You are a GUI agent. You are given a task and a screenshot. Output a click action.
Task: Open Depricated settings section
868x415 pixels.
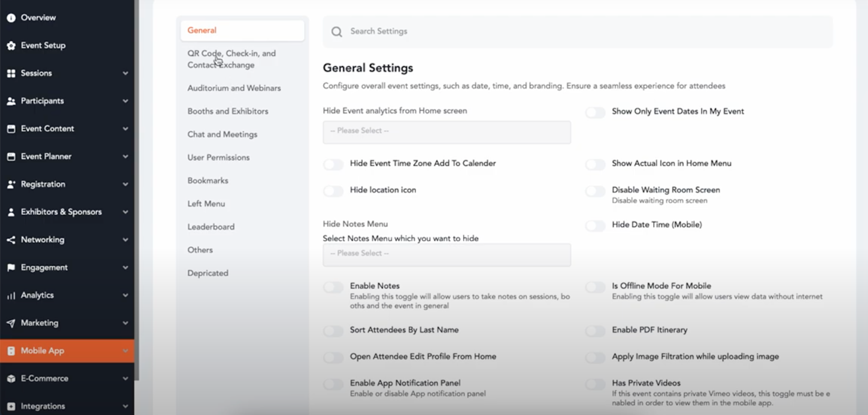coord(208,273)
